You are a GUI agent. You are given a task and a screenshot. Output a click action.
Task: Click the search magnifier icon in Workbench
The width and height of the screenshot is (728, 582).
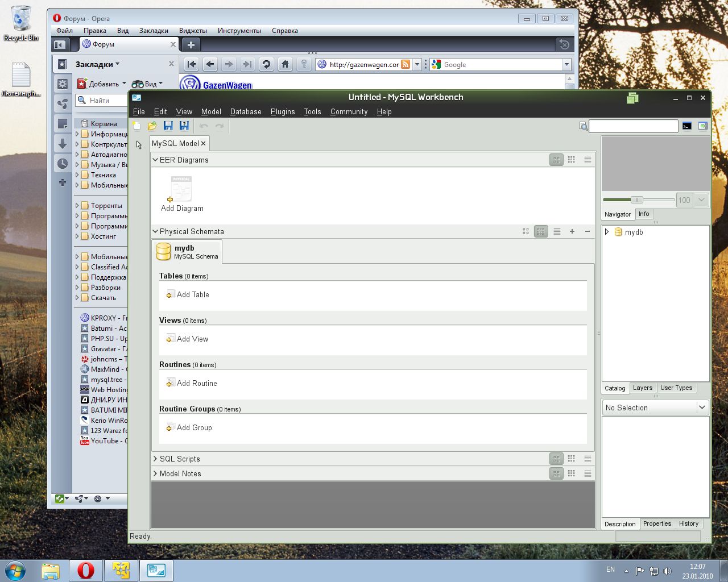(583, 126)
